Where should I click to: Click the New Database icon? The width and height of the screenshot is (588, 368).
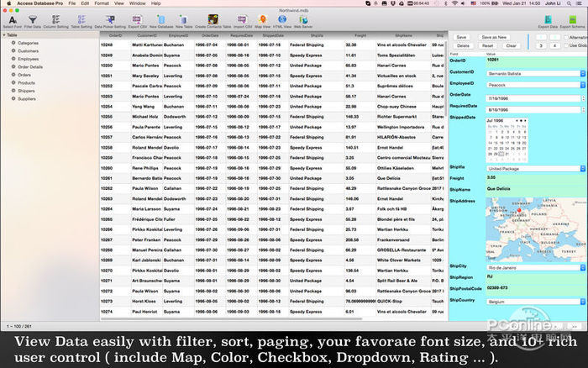tap(161, 20)
